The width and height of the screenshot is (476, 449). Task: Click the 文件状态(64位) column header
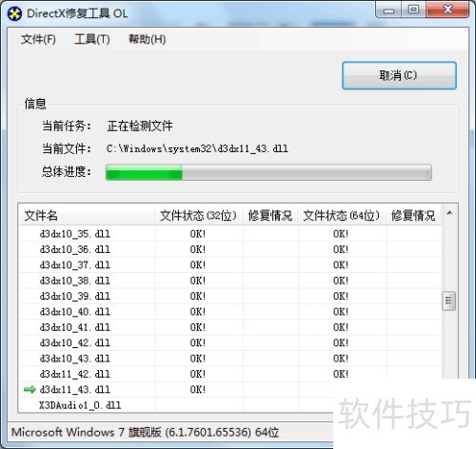pos(342,216)
